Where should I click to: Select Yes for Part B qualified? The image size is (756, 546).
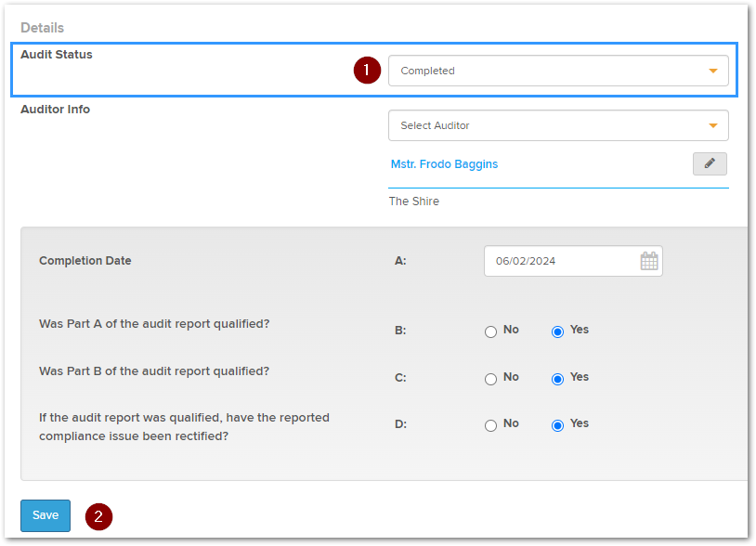tap(558, 379)
